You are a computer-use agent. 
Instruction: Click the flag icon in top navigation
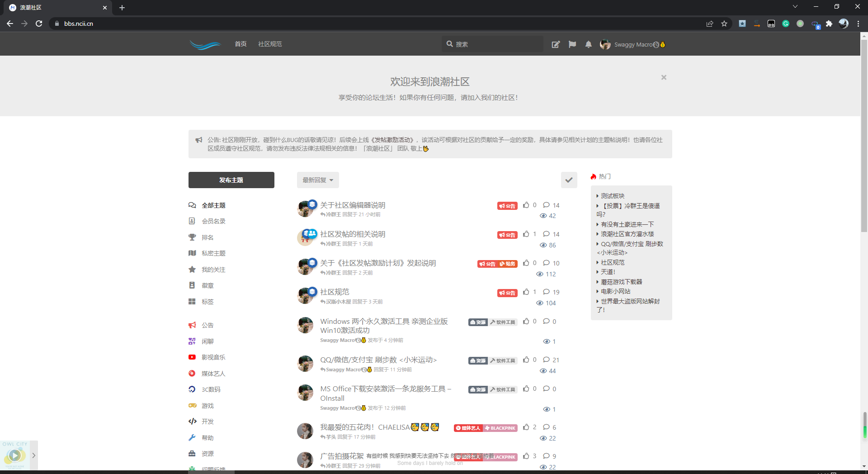[572, 44]
